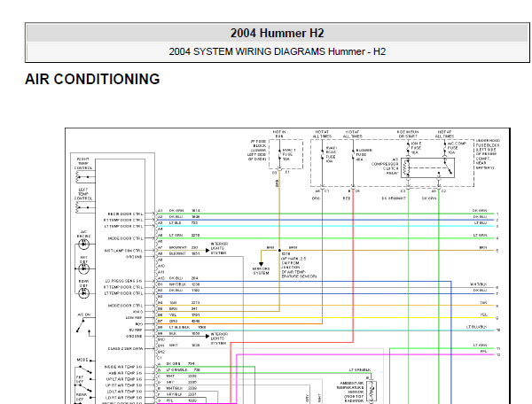Screen dimensions: 532x404
Task: Click the 'MODE' switch label
Action: [x=82, y=360]
